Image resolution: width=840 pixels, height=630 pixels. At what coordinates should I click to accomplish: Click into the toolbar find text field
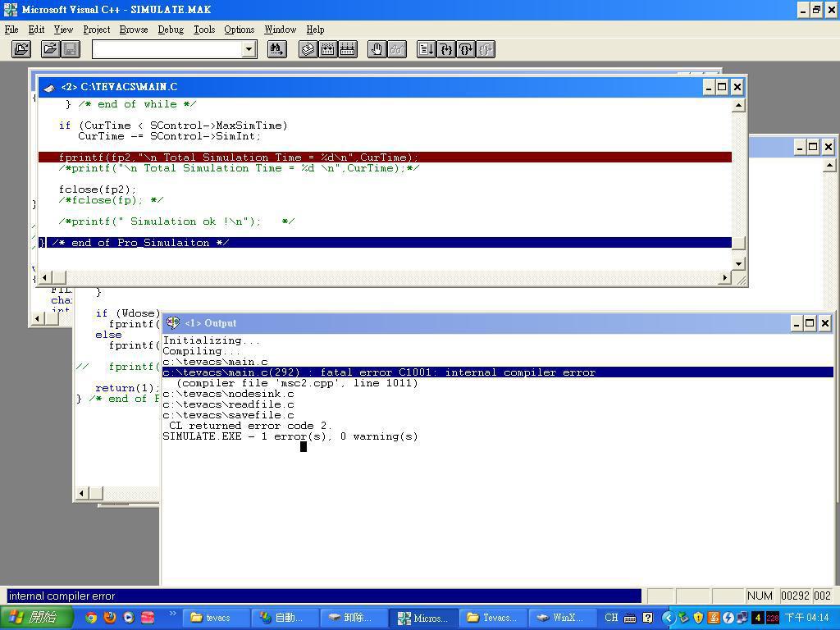[167, 49]
